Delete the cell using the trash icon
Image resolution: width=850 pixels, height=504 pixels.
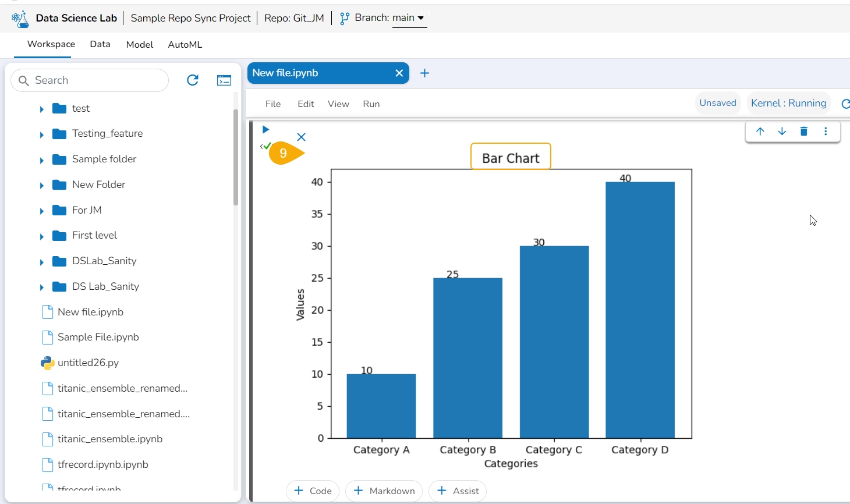tap(803, 132)
